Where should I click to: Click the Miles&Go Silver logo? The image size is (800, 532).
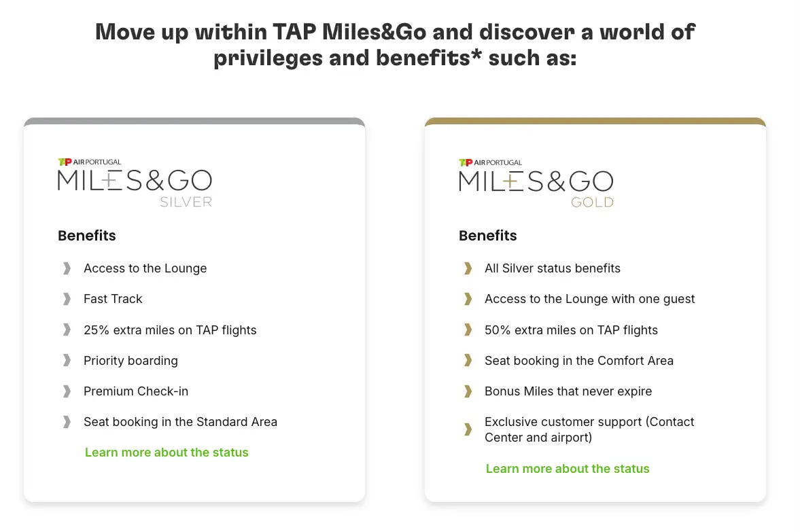pos(135,182)
